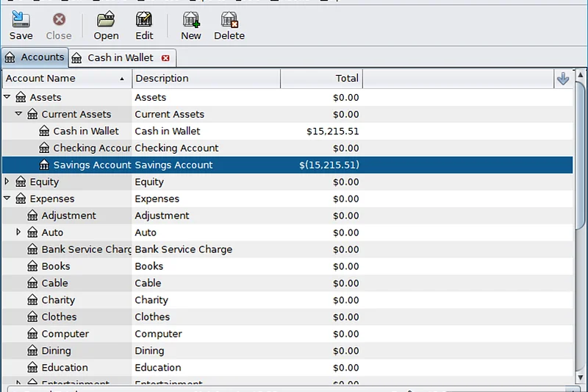The height and width of the screenshot is (392, 588).
Task: Collapse the Expenses account tree
Action: pos(7,199)
